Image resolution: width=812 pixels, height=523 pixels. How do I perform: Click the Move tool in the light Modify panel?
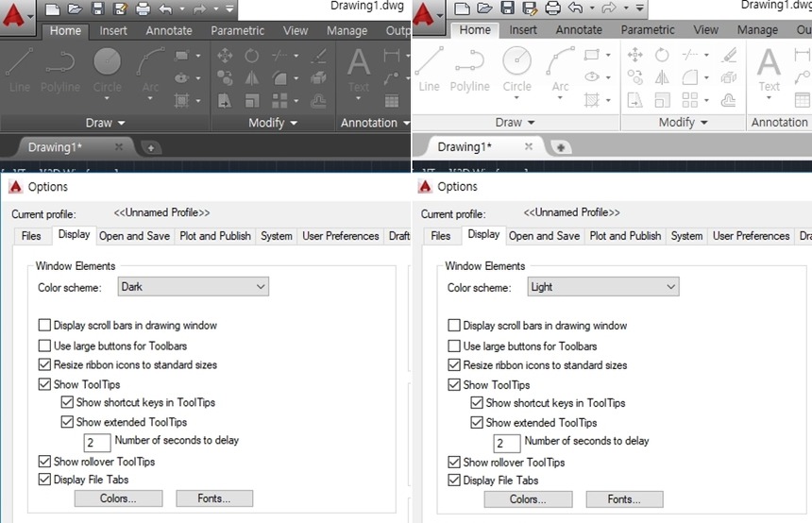634,55
